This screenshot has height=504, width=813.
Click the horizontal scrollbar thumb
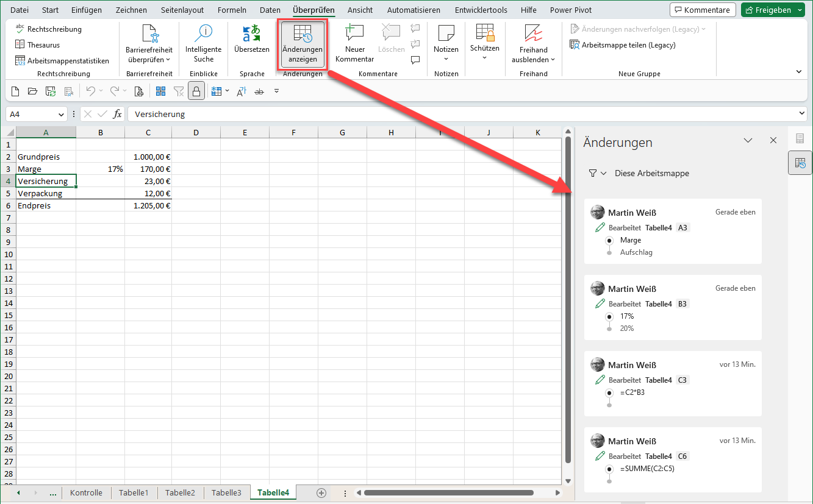(449, 492)
